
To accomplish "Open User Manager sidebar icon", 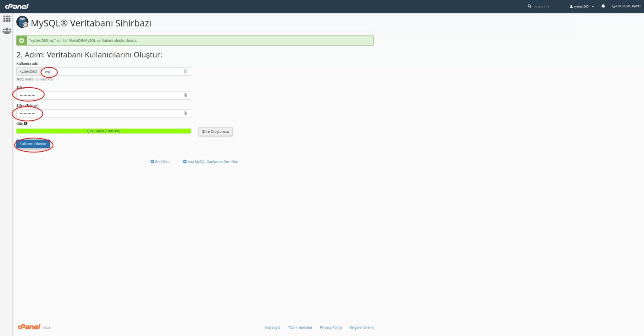I will [7, 31].
